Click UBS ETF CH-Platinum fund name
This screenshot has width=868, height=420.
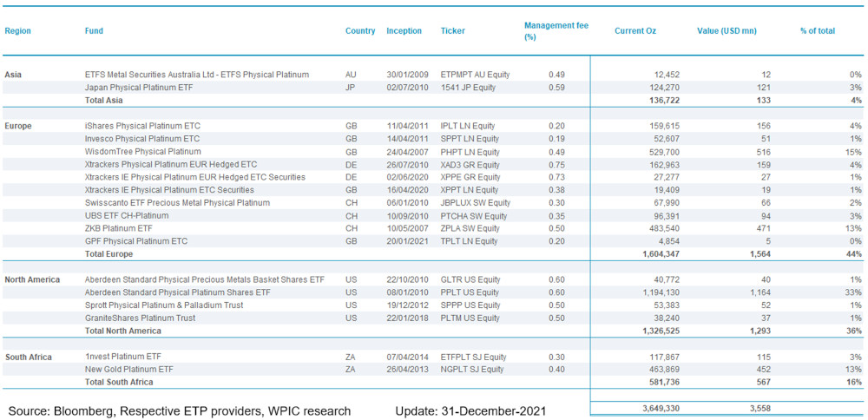pos(126,215)
